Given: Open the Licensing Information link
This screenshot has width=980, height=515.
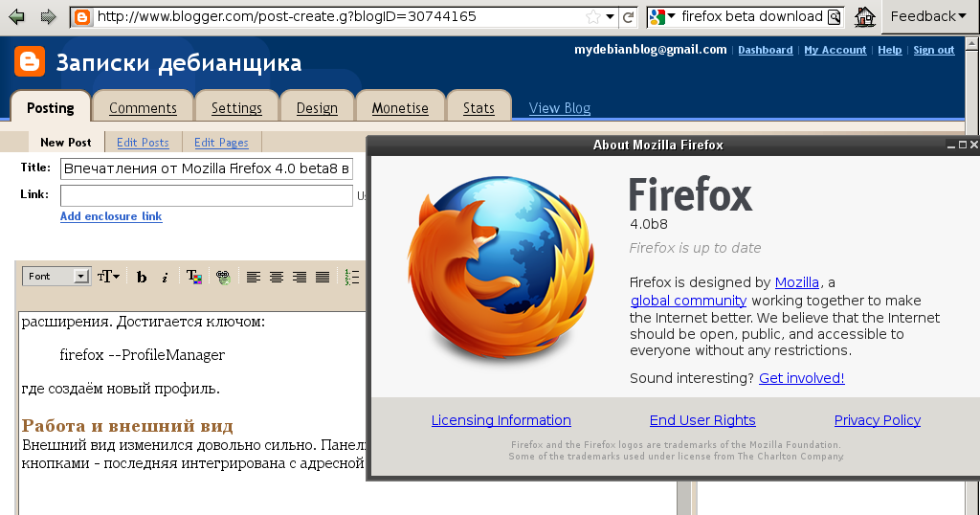Looking at the screenshot, I should coord(501,420).
